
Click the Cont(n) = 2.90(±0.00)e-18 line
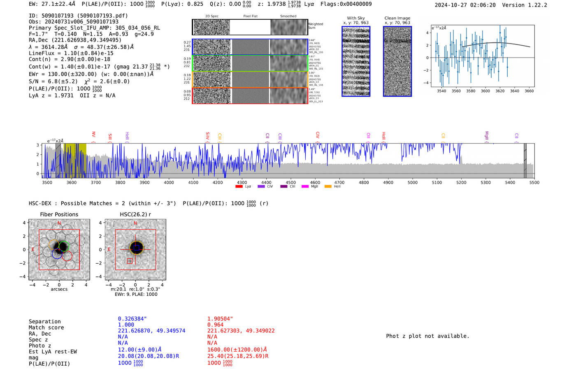(70, 59)
